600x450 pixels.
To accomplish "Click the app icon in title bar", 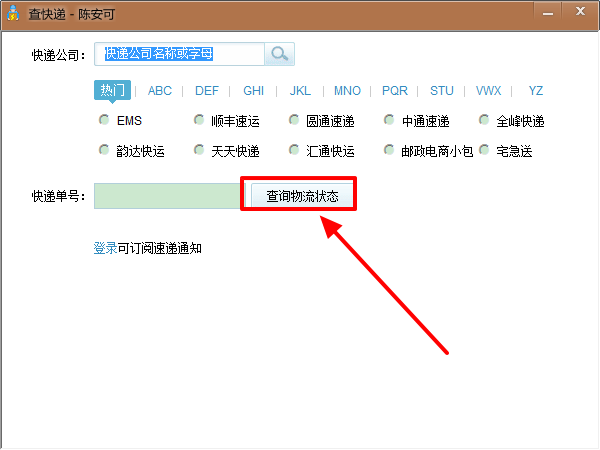I will pyautogui.click(x=13, y=13).
